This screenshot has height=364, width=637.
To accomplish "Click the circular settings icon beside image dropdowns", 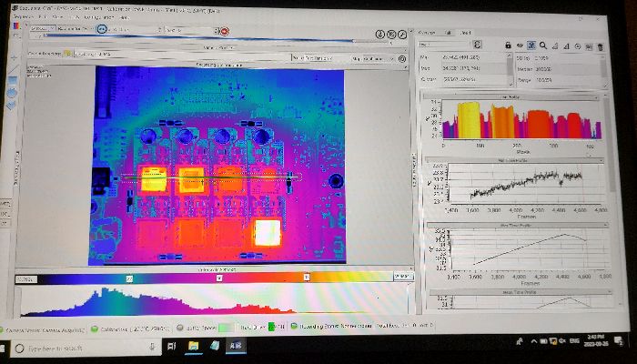I will [402, 59].
